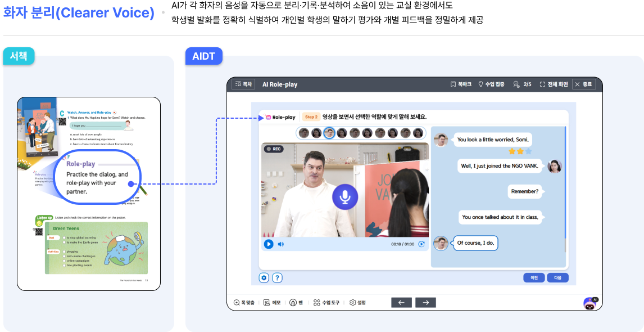Select the 서책 tab label
The image size is (644, 332).
pos(19,56)
